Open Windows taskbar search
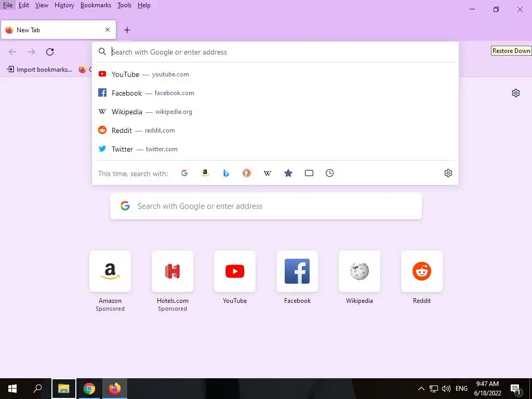The width and height of the screenshot is (532, 399). (37, 389)
